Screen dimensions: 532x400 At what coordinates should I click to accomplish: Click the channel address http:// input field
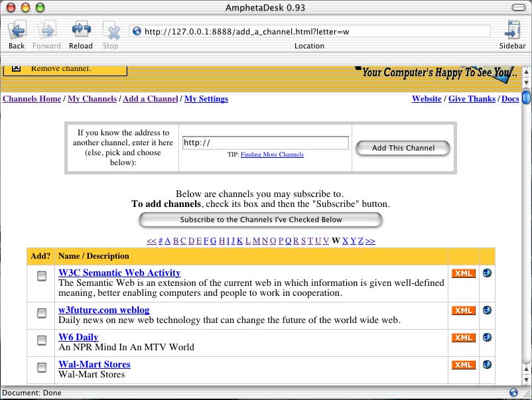pos(265,143)
